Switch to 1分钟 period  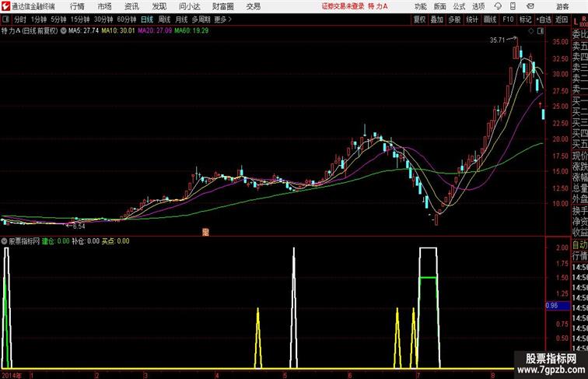pos(39,19)
